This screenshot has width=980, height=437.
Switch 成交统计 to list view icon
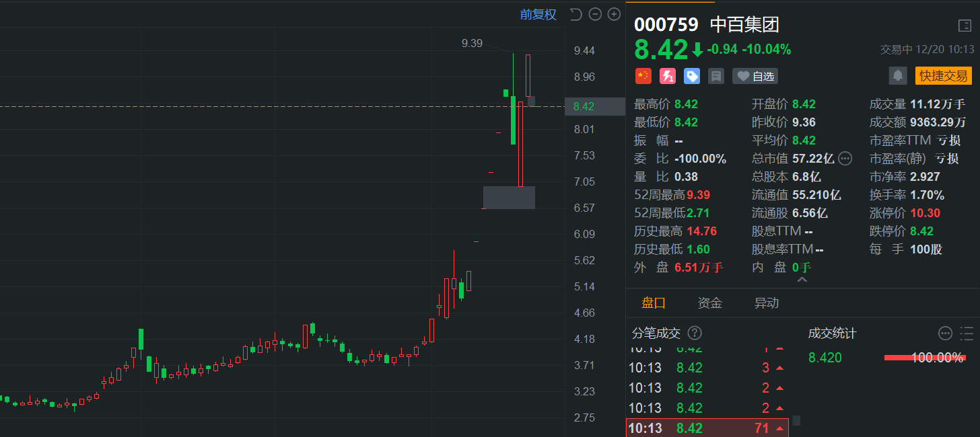click(967, 333)
